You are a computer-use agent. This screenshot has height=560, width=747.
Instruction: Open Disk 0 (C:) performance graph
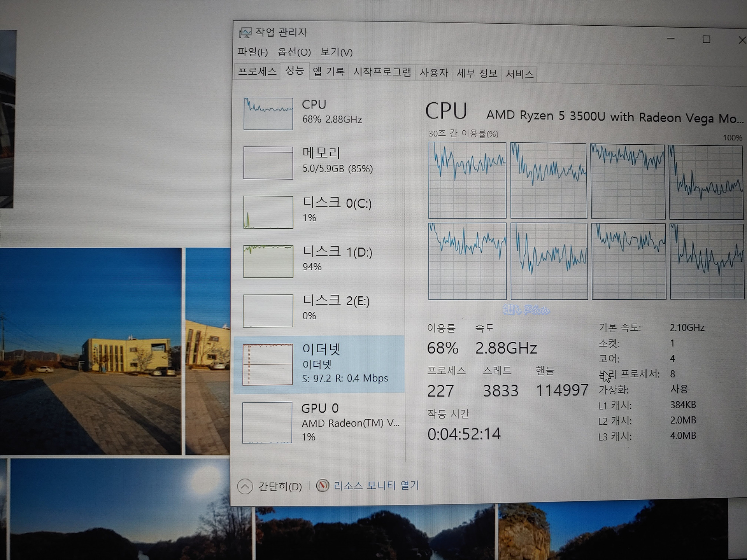pyautogui.click(x=268, y=212)
